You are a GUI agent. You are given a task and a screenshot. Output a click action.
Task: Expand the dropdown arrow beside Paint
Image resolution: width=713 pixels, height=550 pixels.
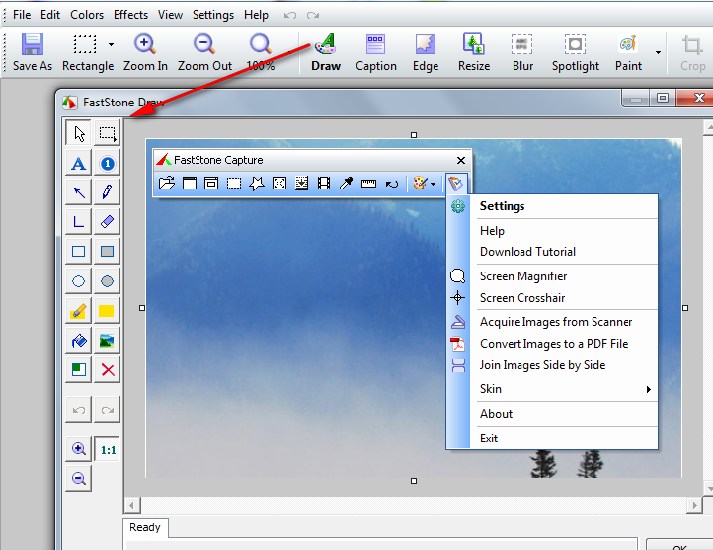click(x=658, y=52)
